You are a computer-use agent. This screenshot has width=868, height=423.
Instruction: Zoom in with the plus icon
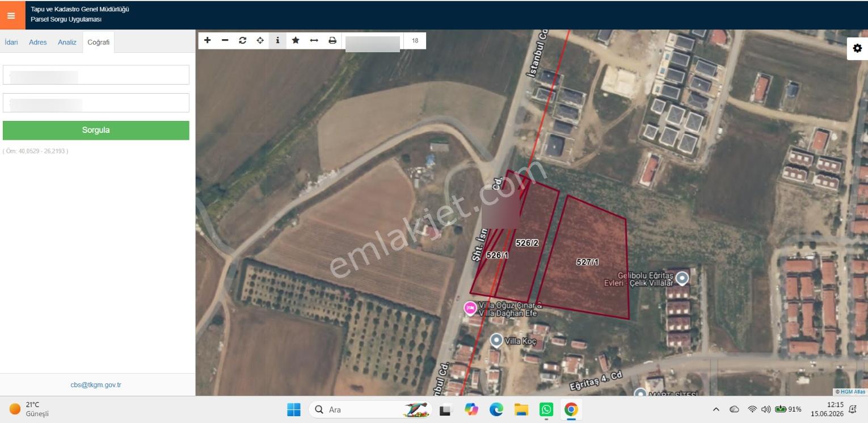point(208,40)
